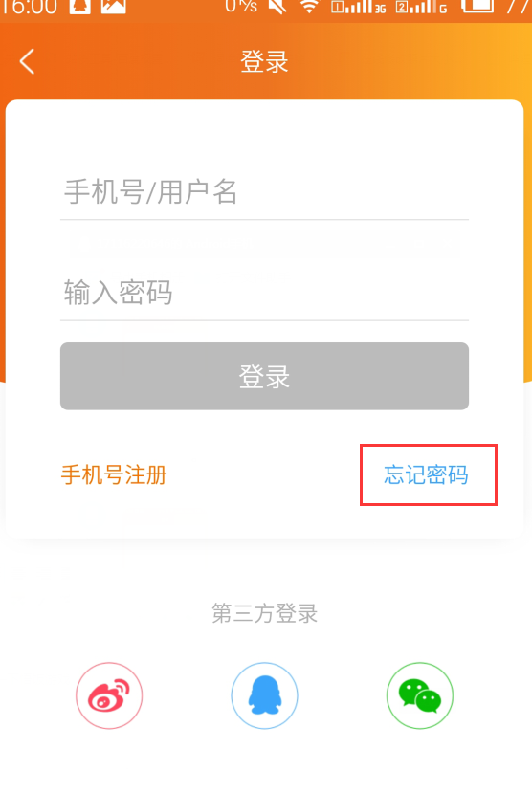The image size is (532, 793).
Task: Sign in with the WeChat icon
Action: [x=420, y=695]
